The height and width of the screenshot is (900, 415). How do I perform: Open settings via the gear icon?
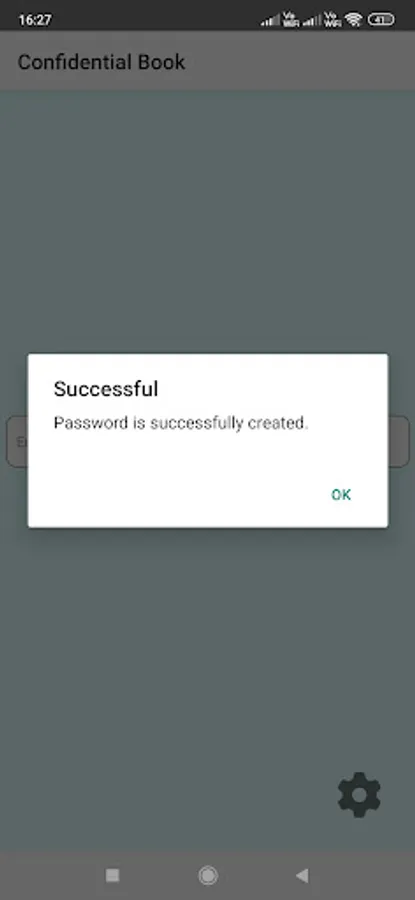pos(359,794)
